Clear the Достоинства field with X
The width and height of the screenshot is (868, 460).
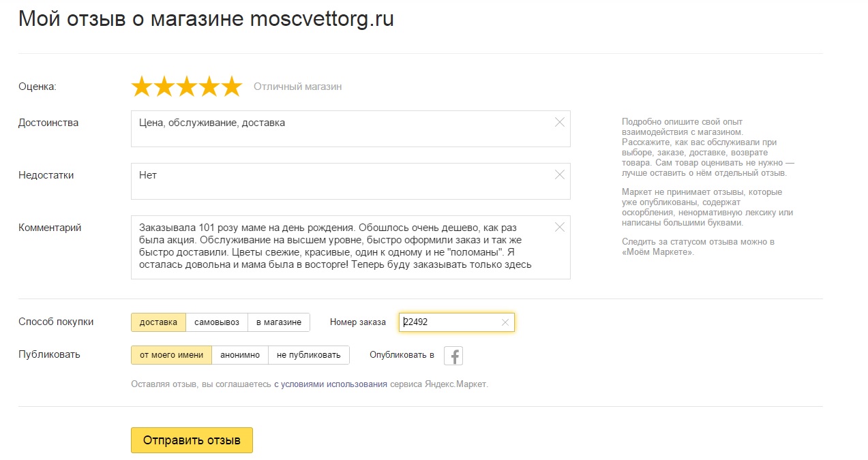(560, 123)
